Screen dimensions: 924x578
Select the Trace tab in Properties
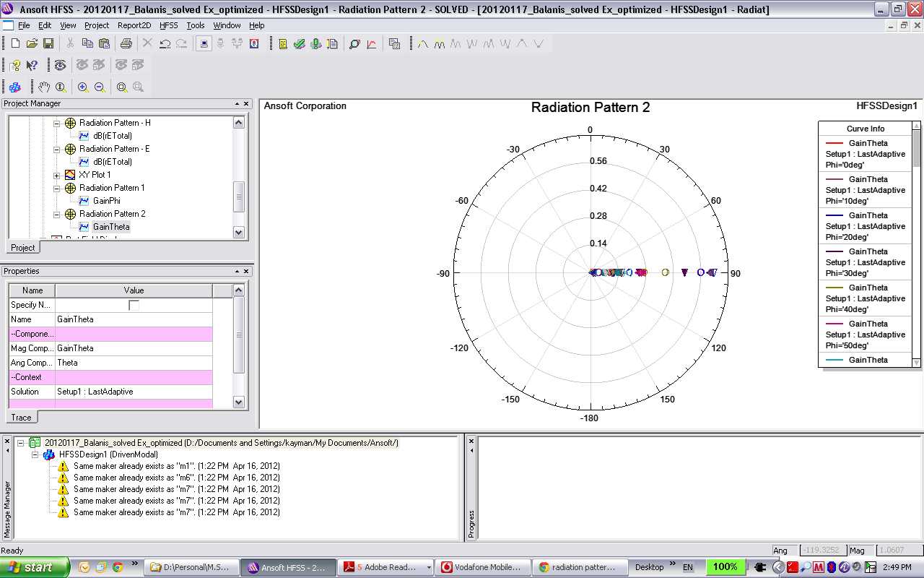pyautogui.click(x=22, y=418)
